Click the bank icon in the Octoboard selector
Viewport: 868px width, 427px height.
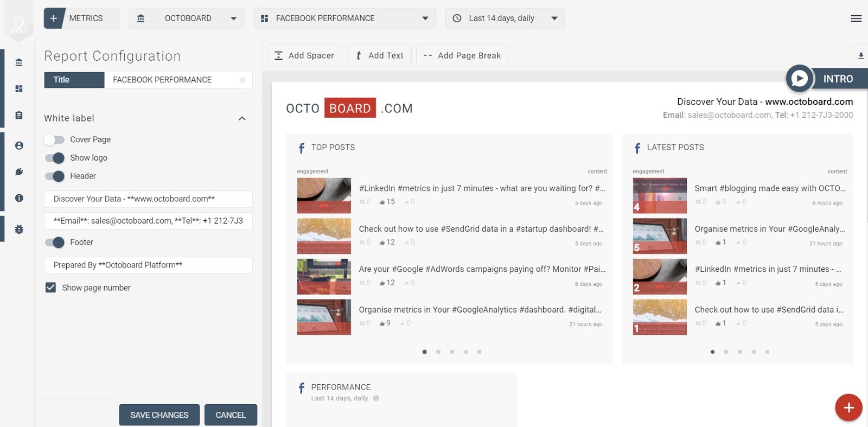[141, 18]
